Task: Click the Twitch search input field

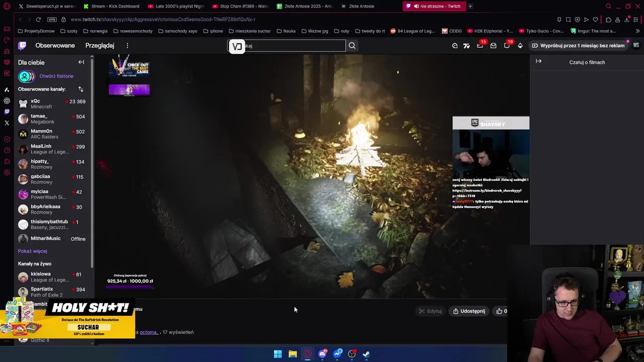Action: [287, 46]
